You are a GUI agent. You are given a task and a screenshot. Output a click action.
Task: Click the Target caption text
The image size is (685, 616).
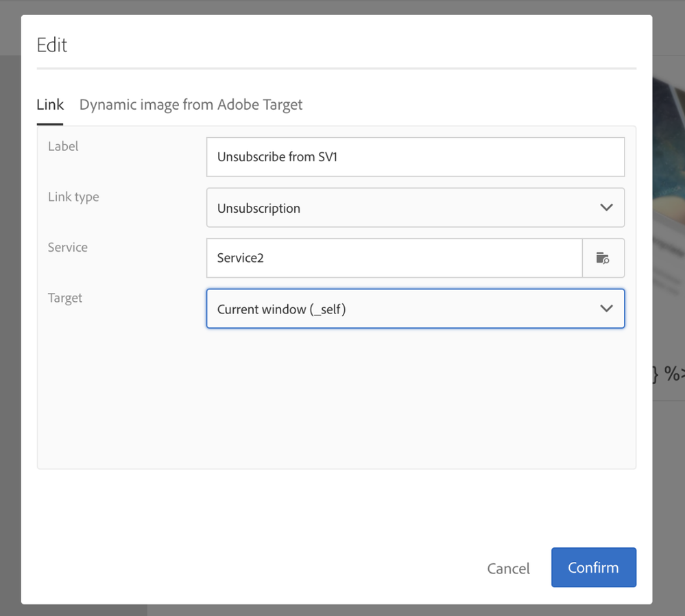coord(65,298)
